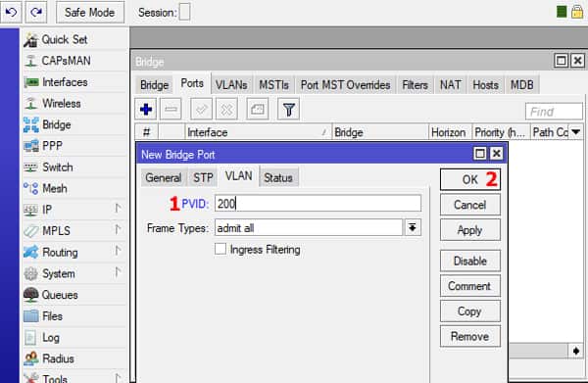The width and height of the screenshot is (588, 383).
Task: Click the Frame Types value field
Action: pyautogui.click(x=309, y=227)
